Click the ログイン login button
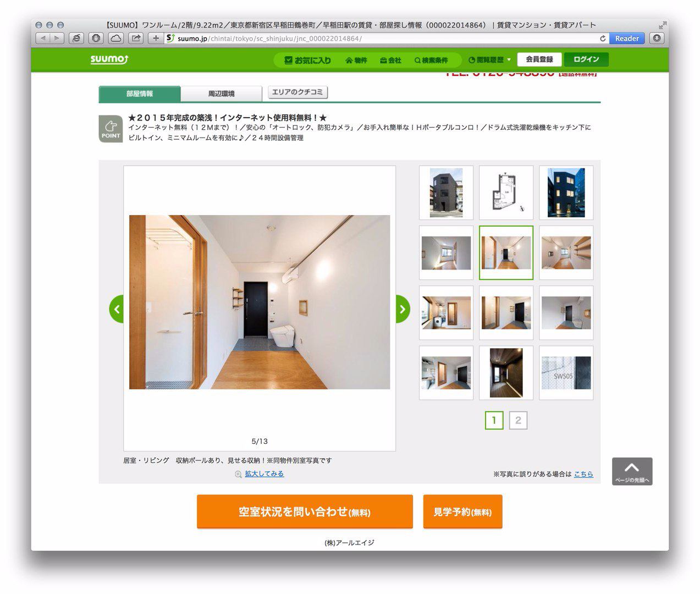 586,59
